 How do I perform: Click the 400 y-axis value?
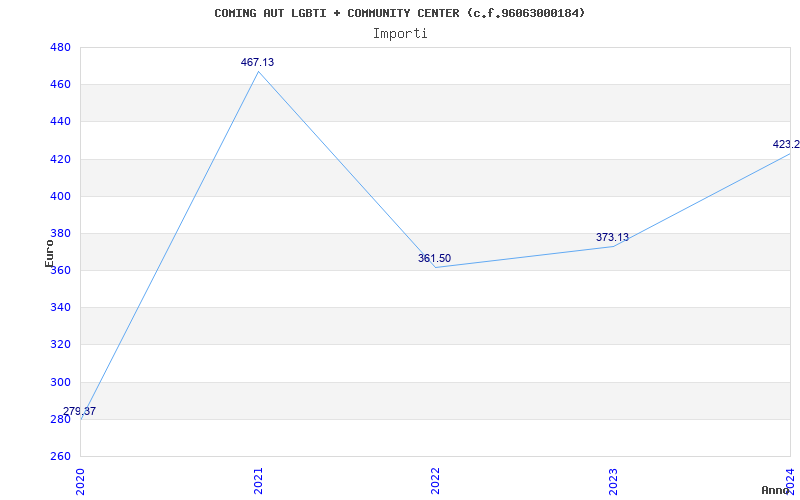(x=60, y=196)
